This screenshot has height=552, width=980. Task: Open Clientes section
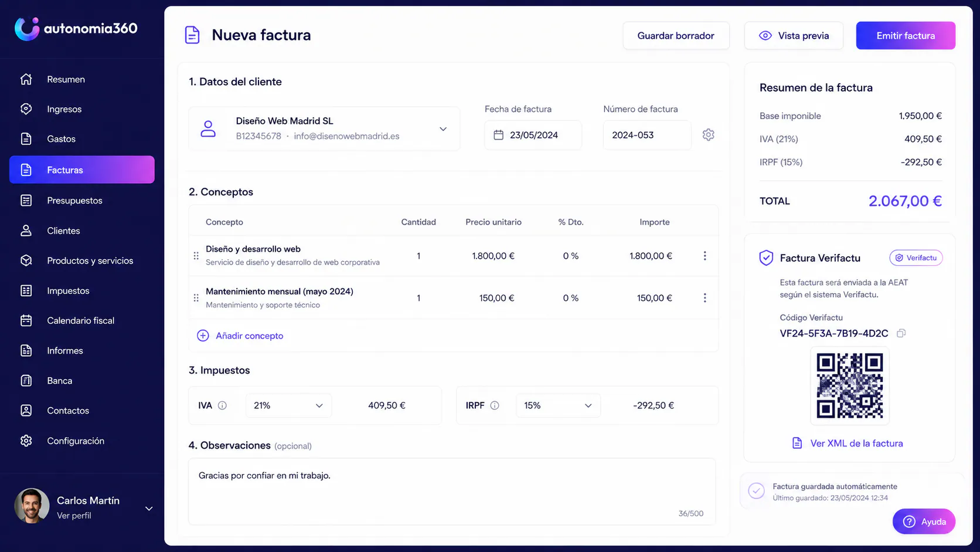click(x=82, y=231)
